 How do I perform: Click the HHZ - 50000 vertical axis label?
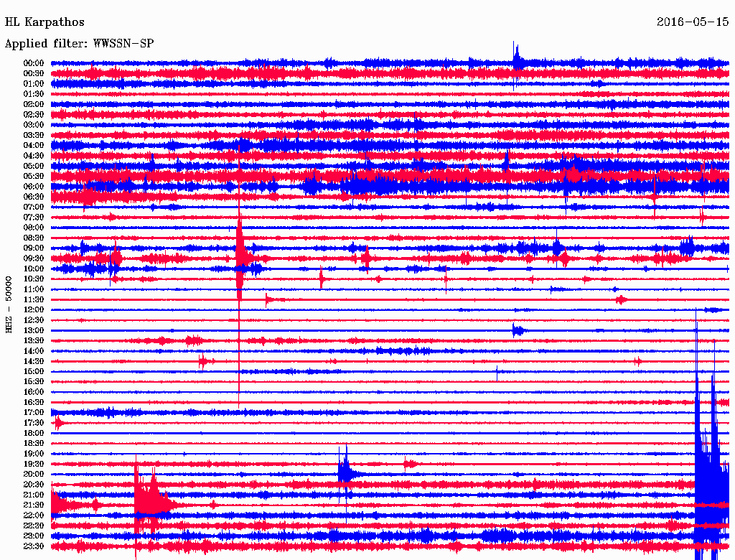point(9,304)
